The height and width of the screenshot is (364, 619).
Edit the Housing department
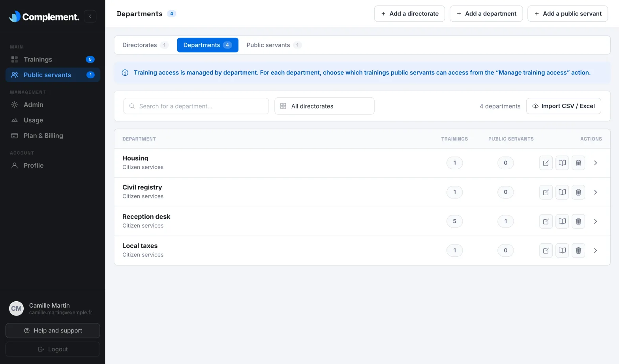pyautogui.click(x=546, y=163)
